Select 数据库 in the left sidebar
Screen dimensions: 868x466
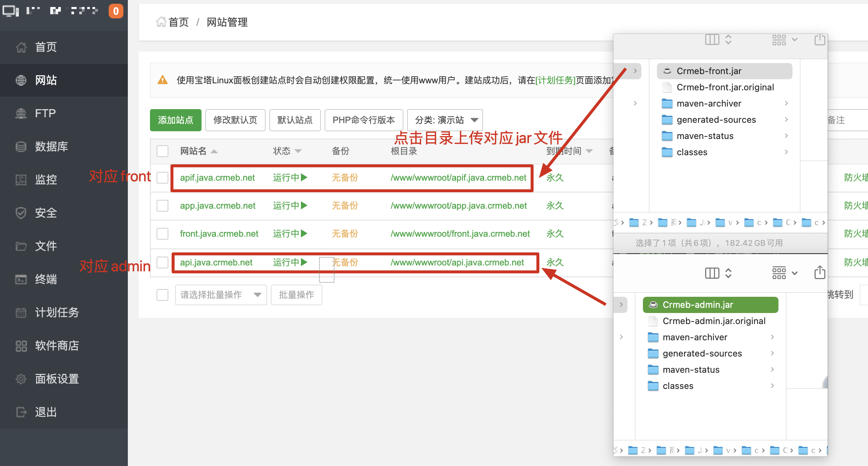pyautogui.click(x=51, y=146)
